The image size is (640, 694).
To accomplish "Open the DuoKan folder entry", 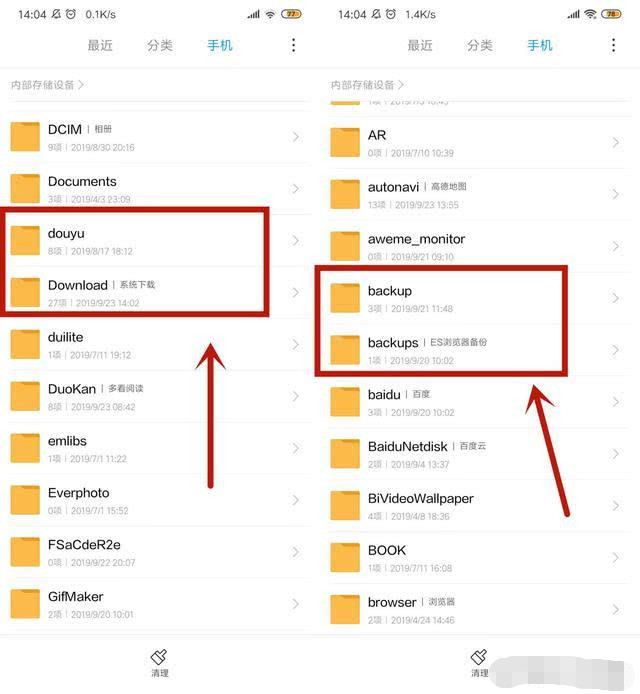I will click(x=155, y=397).
